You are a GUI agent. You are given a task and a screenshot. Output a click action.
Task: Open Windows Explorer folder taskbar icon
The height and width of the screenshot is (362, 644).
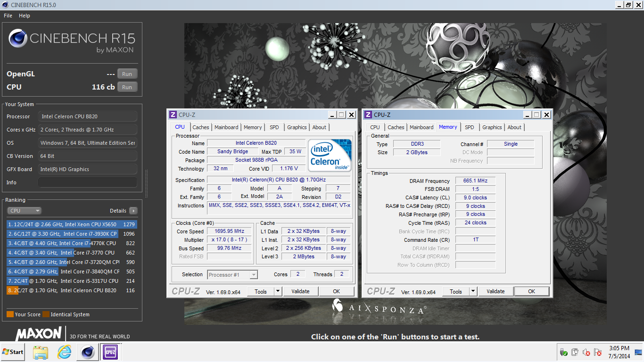point(41,352)
